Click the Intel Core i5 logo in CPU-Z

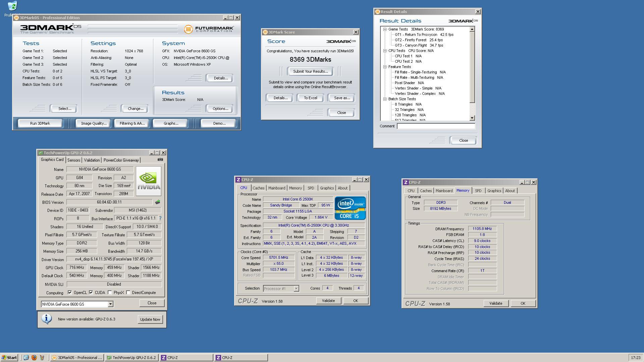350,208
